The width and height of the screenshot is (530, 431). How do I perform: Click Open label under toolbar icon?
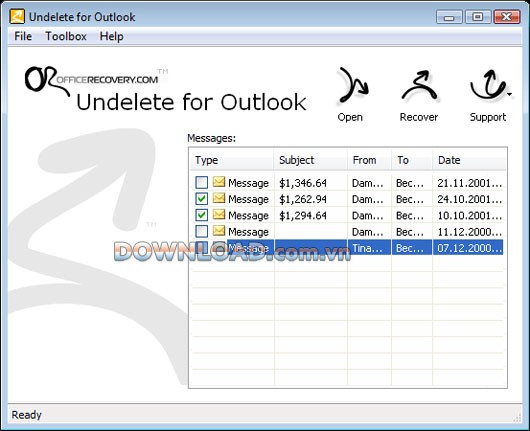pyautogui.click(x=350, y=117)
